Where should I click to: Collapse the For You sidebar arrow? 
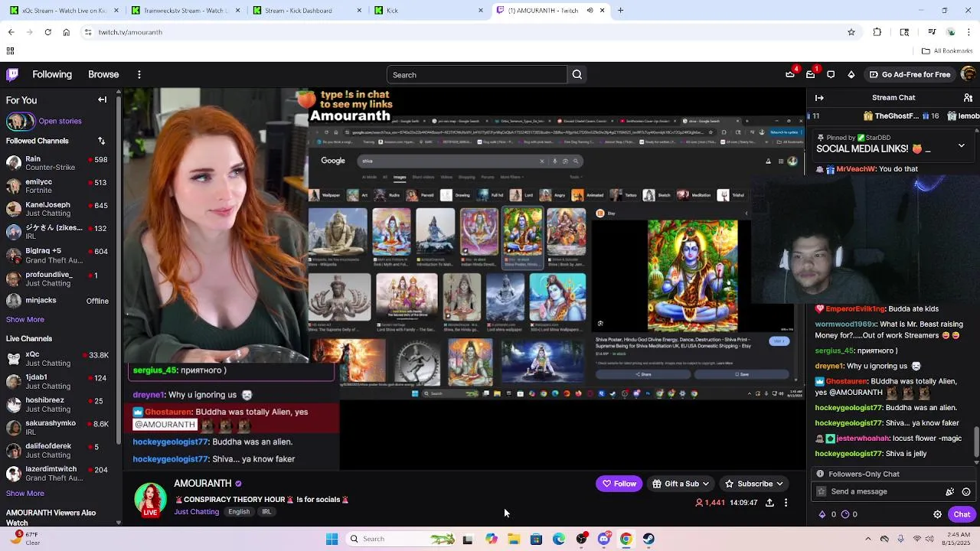click(x=102, y=99)
